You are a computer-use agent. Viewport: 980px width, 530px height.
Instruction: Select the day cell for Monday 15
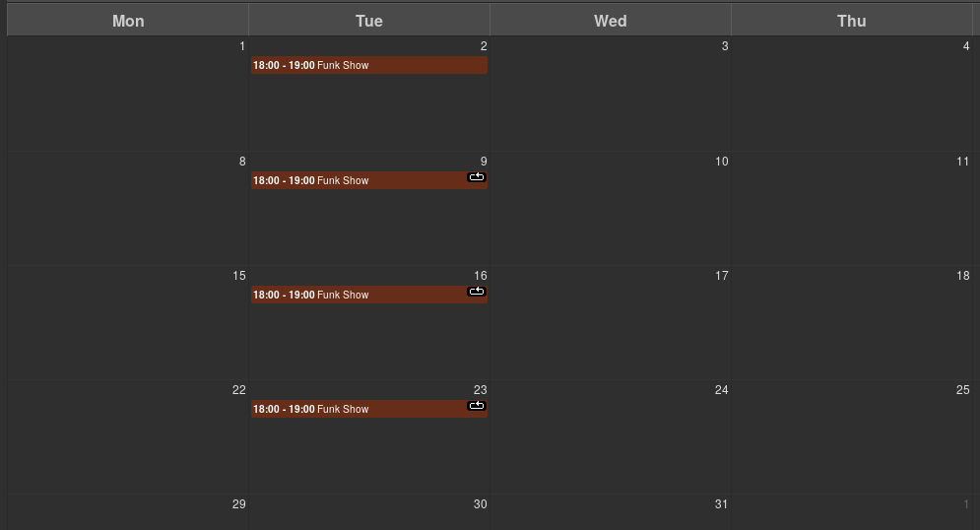128,322
